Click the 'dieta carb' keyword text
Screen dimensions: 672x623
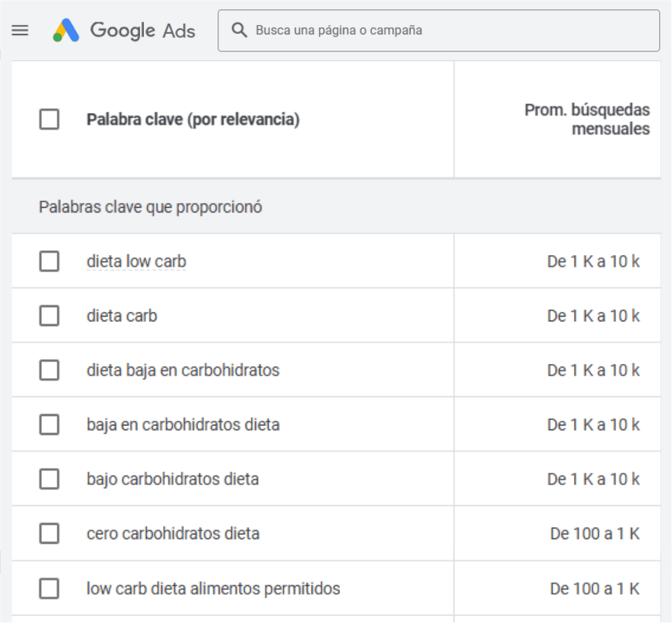tap(122, 316)
